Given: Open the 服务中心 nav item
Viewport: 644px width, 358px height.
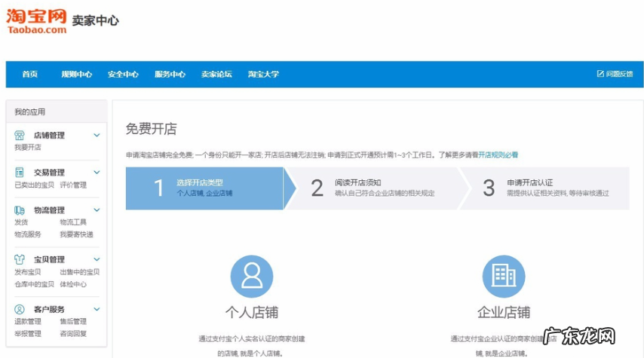Looking at the screenshot, I should click(170, 75).
